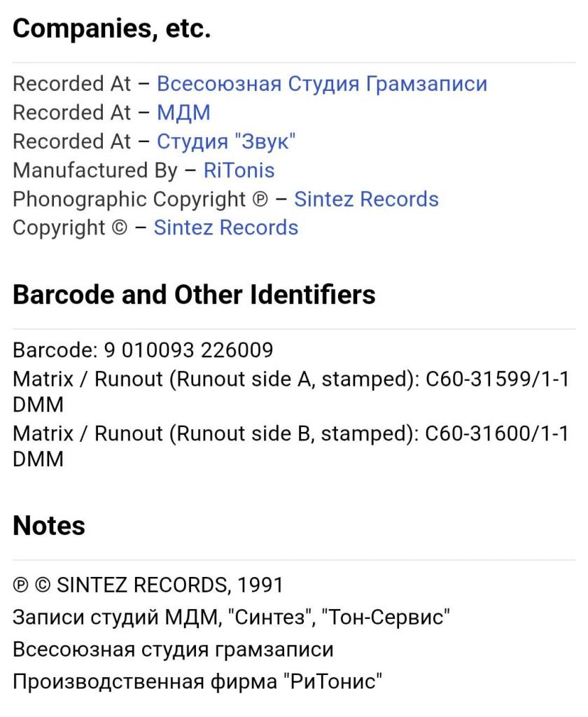Select the Companies, etc. heading
Screen dimensions: 588x717
tap(111, 29)
